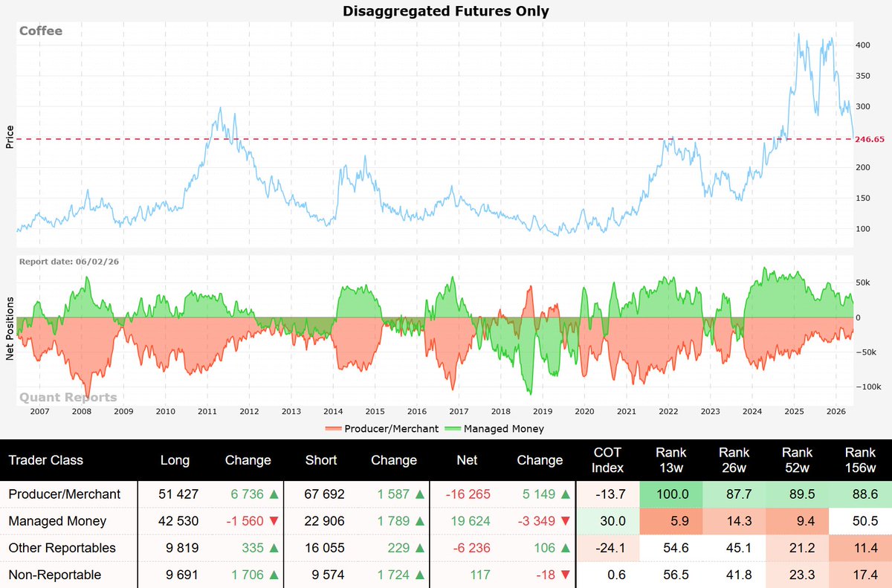
Task: Click the Non-Reportable row label
Action: tap(54, 575)
